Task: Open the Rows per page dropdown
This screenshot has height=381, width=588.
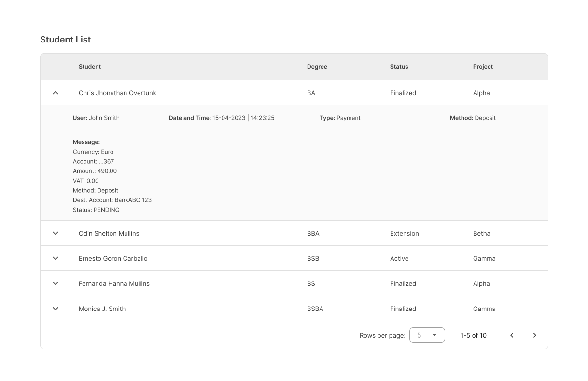Action: coord(427,335)
